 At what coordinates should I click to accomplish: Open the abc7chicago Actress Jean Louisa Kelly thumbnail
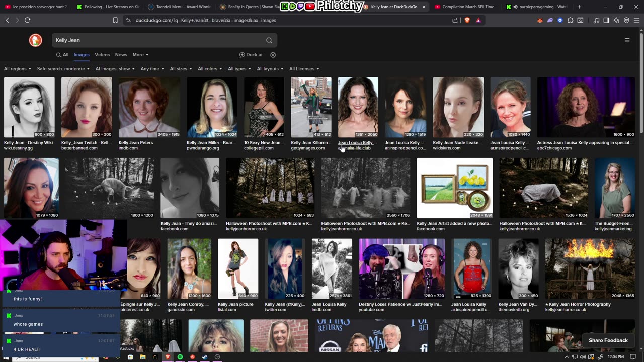click(x=586, y=107)
